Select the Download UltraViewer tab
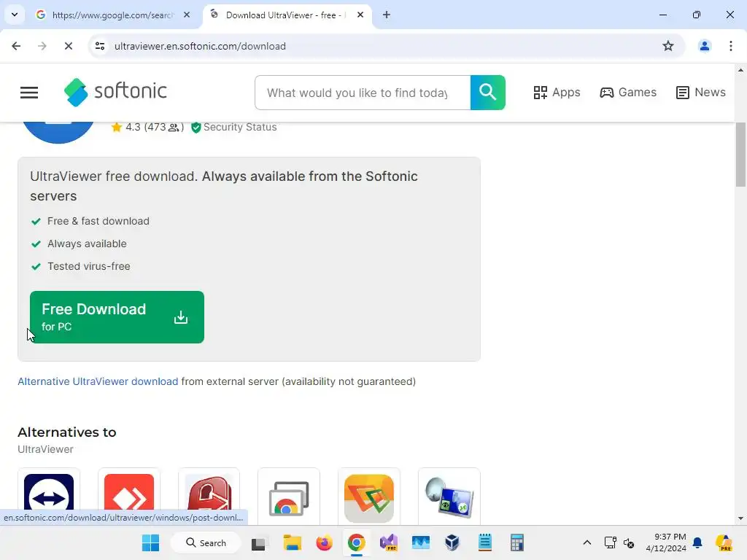This screenshot has width=747, height=560. tap(287, 15)
